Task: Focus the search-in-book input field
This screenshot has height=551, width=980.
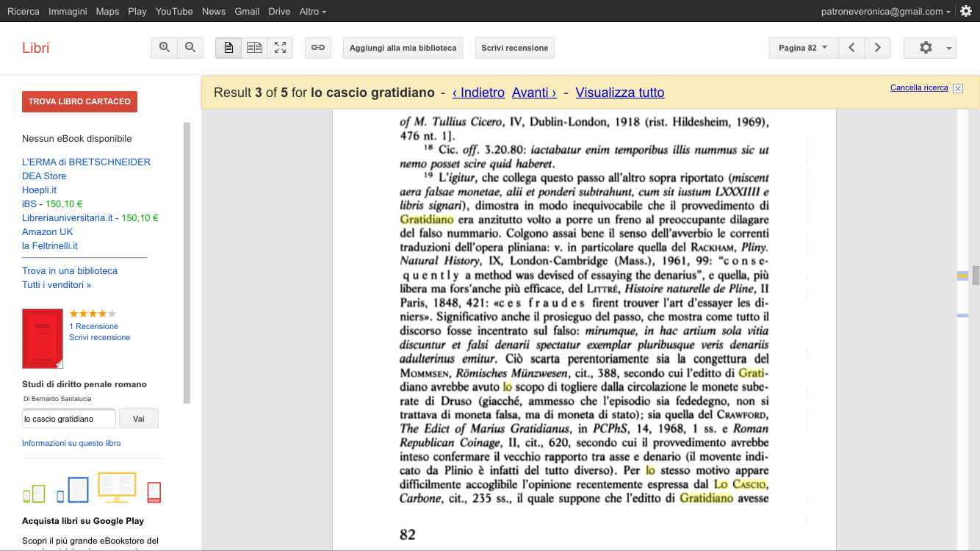Action: [69, 419]
